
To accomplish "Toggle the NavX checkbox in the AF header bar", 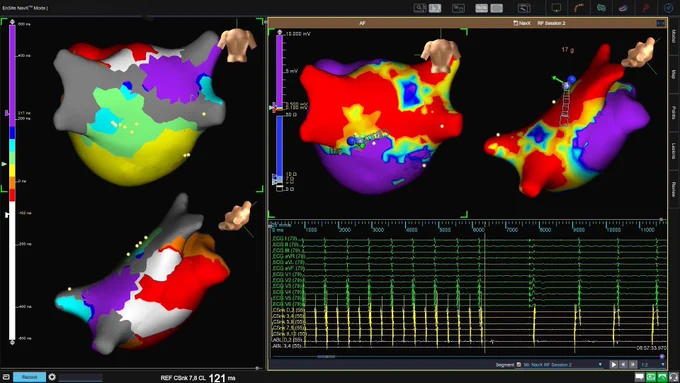I will pyautogui.click(x=516, y=23).
